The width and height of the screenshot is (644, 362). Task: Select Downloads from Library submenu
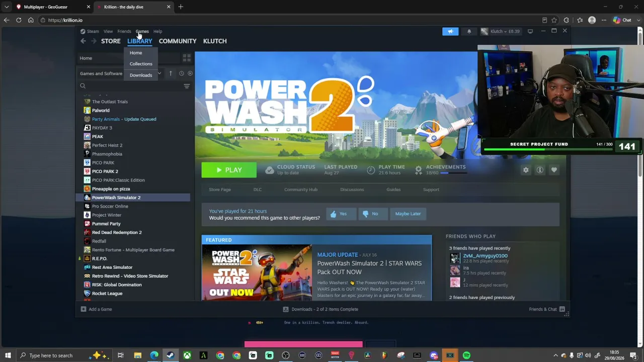tap(141, 75)
